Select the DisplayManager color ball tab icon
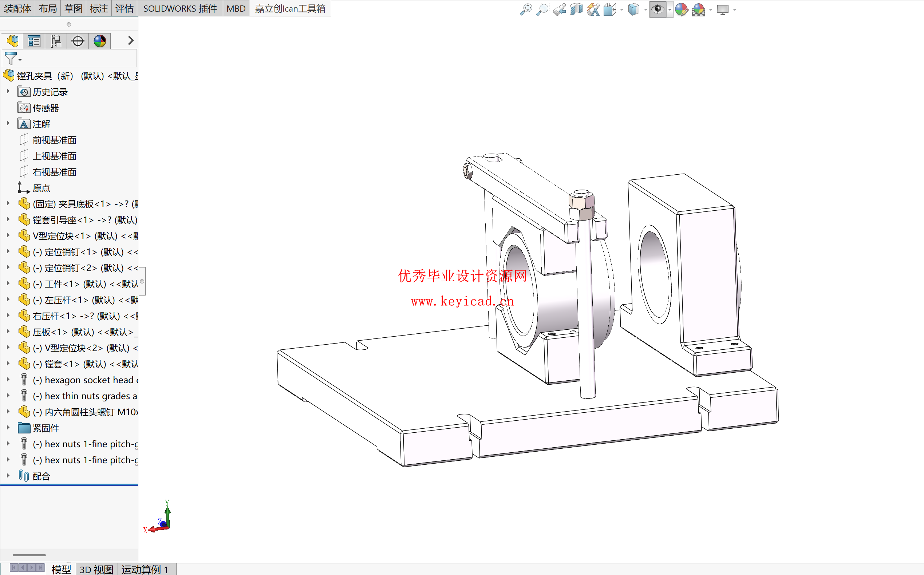The height and width of the screenshot is (575, 924). pos(100,41)
